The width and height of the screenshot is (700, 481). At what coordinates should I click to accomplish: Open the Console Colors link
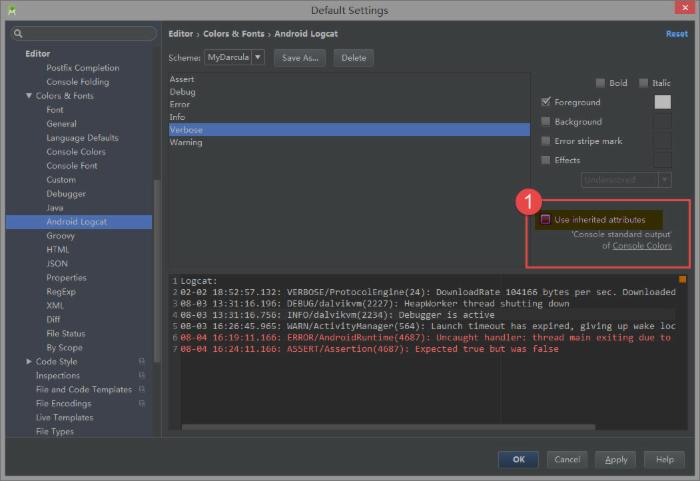(x=642, y=246)
